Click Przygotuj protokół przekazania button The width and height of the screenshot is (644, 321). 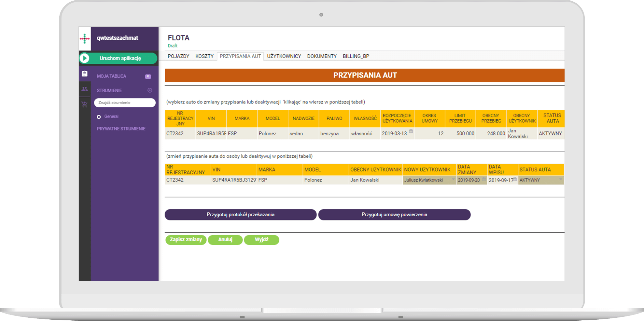[240, 215]
